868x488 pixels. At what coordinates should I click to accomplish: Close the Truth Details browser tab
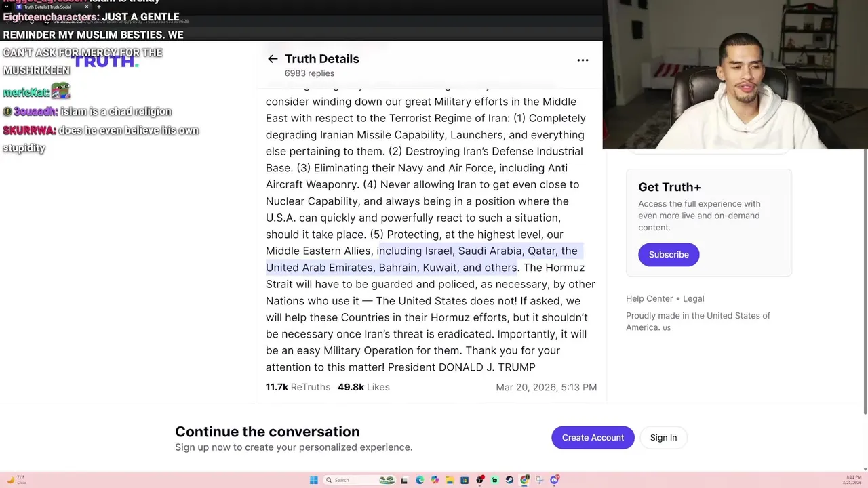click(87, 7)
